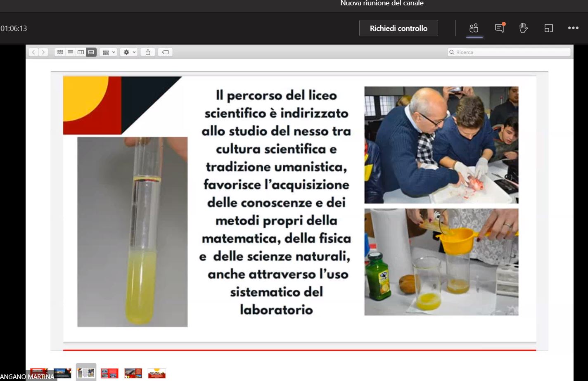Click the edit tags icon

tap(166, 52)
